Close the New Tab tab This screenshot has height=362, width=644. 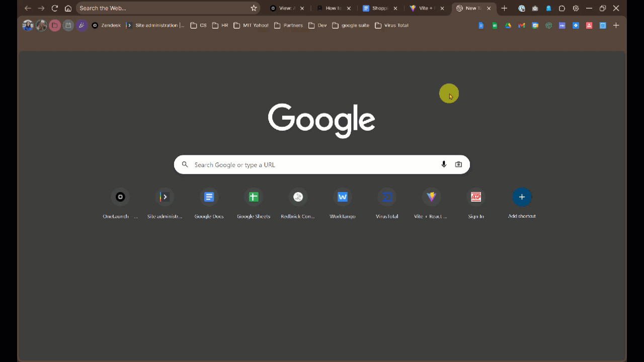pyautogui.click(x=489, y=8)
